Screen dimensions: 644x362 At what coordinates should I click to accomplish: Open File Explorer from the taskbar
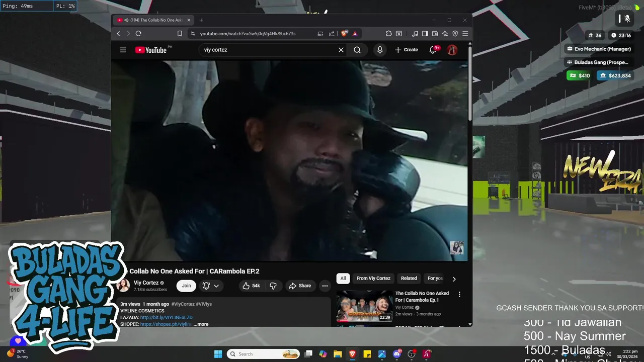tap(338, 354)
